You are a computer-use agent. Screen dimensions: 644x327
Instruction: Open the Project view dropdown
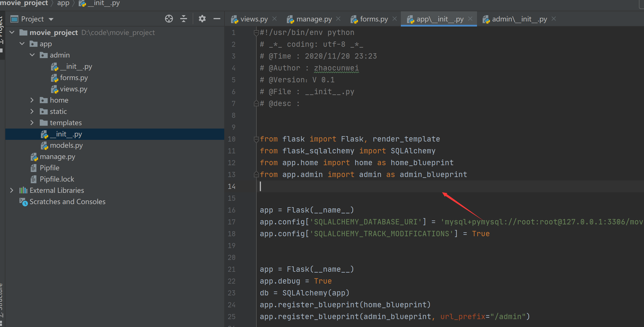point(51,19)
